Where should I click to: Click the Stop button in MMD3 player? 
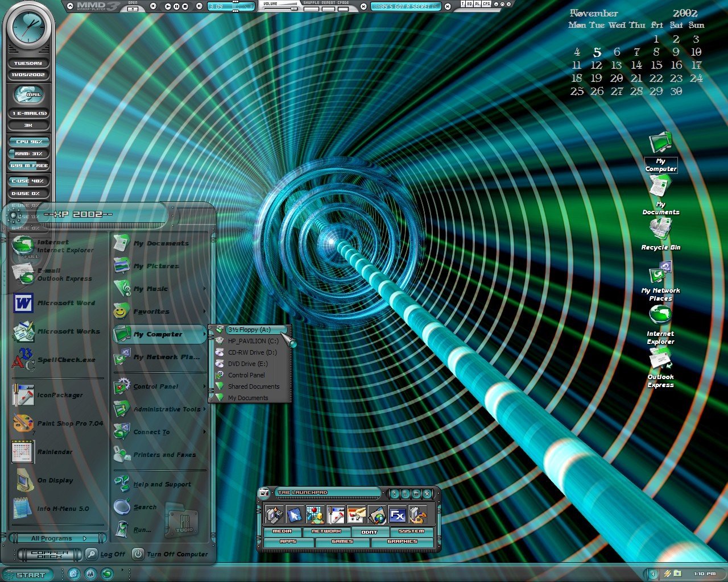click(x=185, y=6)
